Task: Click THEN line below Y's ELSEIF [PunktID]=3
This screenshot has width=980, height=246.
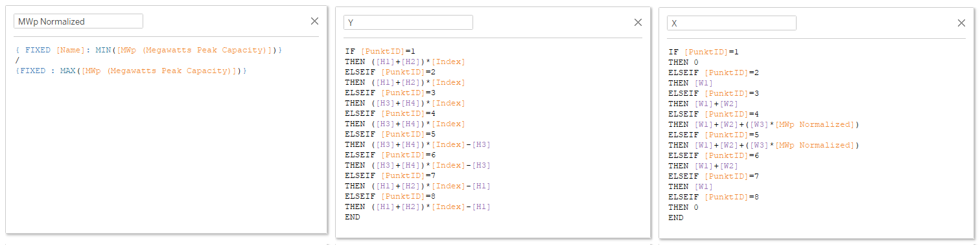Action: tap(405, 103)
